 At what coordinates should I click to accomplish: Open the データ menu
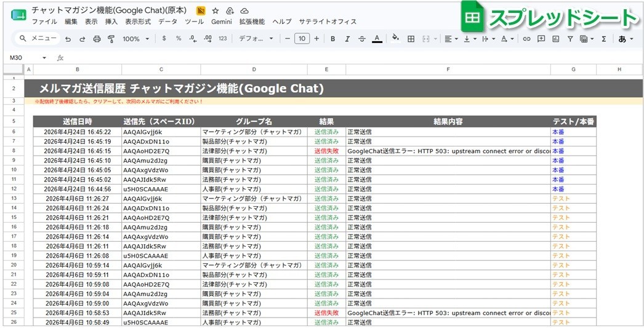167,22
